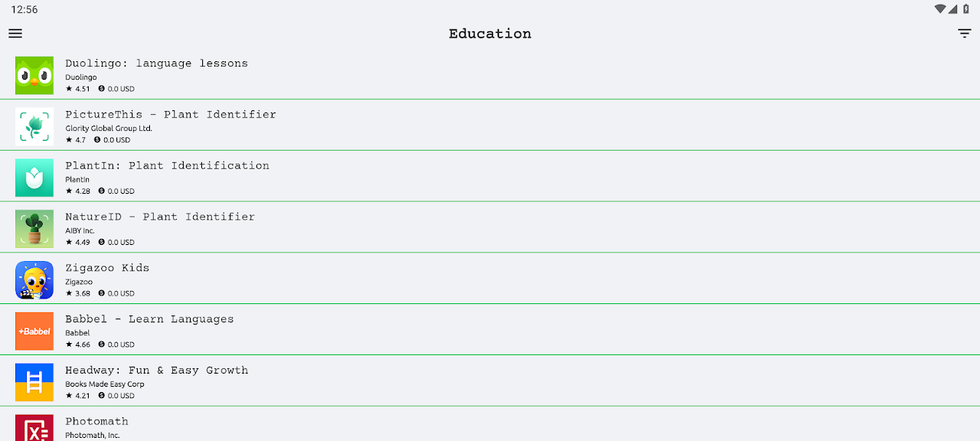Open Duolingo: language lessons listing
This screenshot has width=980, height=441.
point(156,64)
